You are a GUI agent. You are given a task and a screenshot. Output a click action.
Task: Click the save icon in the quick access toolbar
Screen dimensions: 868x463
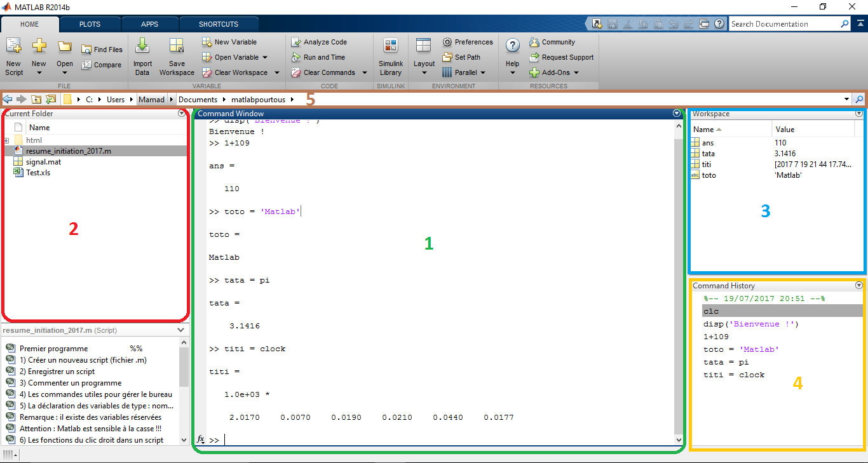tap(613, 23)
